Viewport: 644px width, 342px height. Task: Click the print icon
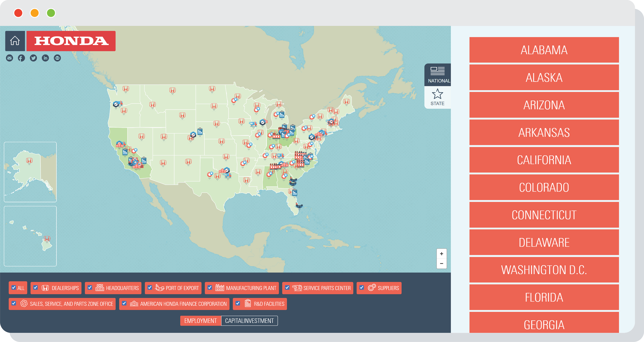[57, 58]
